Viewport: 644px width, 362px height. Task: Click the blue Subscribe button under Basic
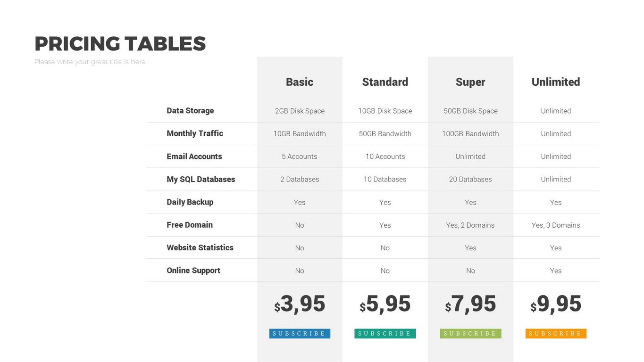pos(300,334)
